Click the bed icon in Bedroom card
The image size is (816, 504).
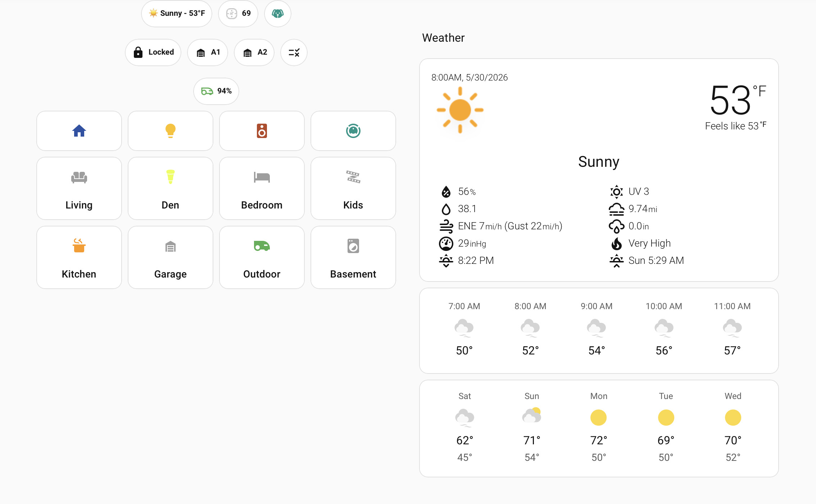click(262, 177)
